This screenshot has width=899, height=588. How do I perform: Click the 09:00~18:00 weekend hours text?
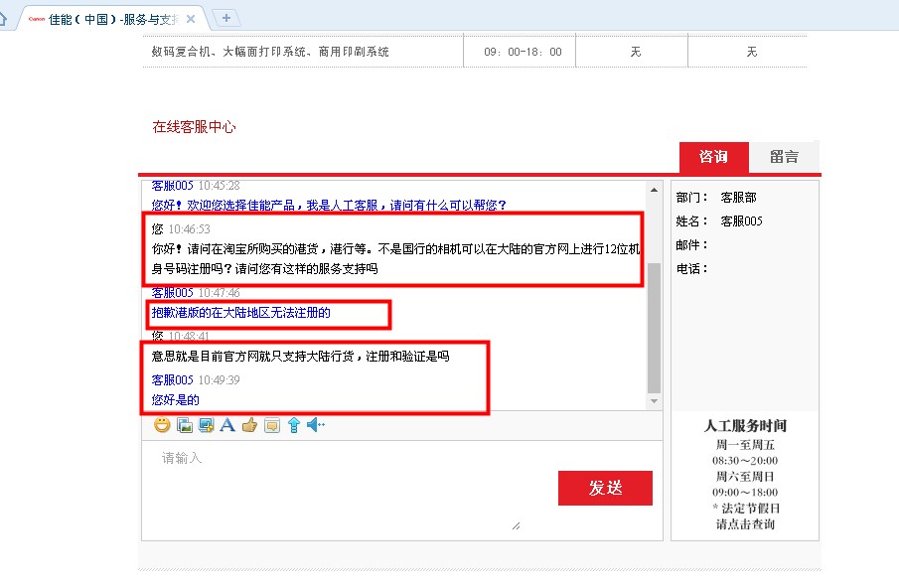click(x=745, y=493)
